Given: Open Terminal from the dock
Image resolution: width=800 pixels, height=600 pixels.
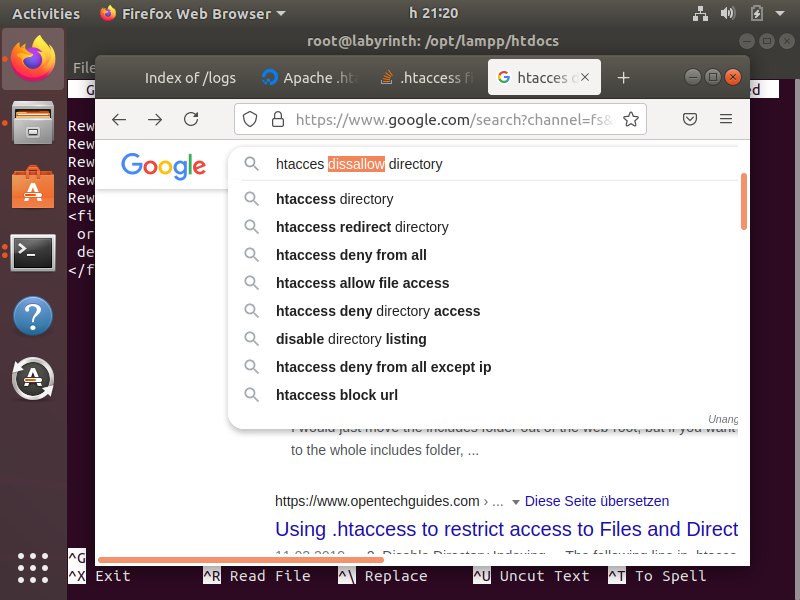Looking at the screenshot, I should [33, 253].
